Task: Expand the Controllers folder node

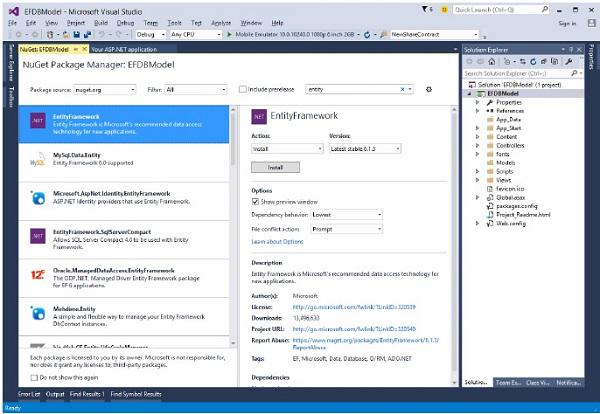Action: 477,145
